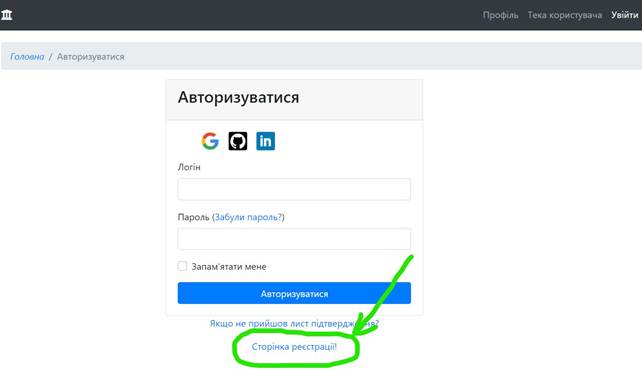The image size is (642, 371).
Task: Open the "Сторінка реєстрації!" link
Action: (294, 347)
